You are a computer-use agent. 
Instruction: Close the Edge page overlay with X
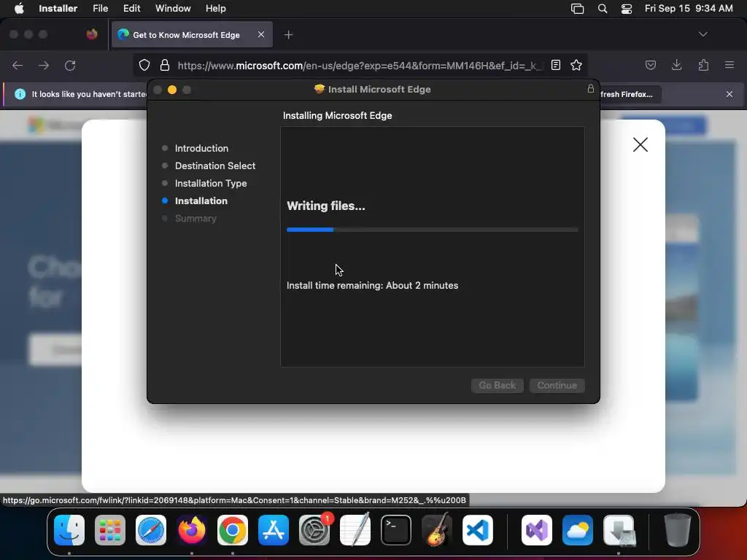(x=640, y=145)
